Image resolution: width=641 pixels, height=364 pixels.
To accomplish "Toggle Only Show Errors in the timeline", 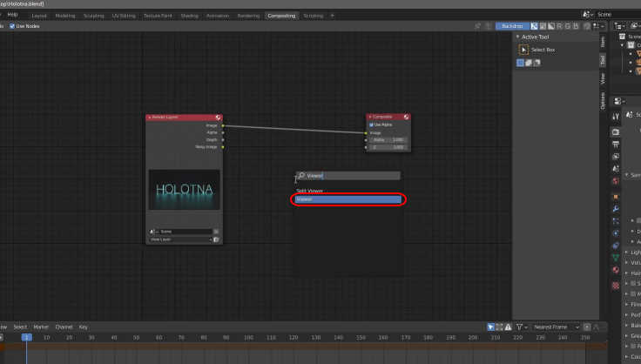I will click(x=508, y=327).
